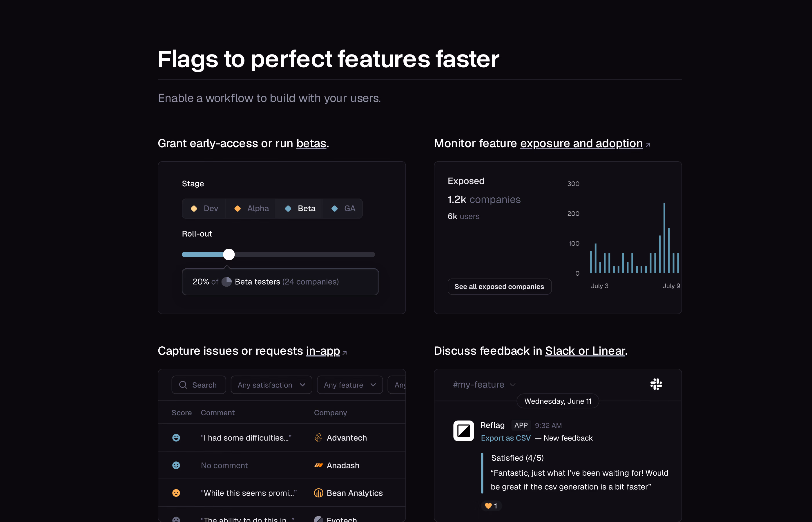This screenshot has height=522, width=812.
Task: Click the Satisfied (4/5) text
Action: (517, 458)
